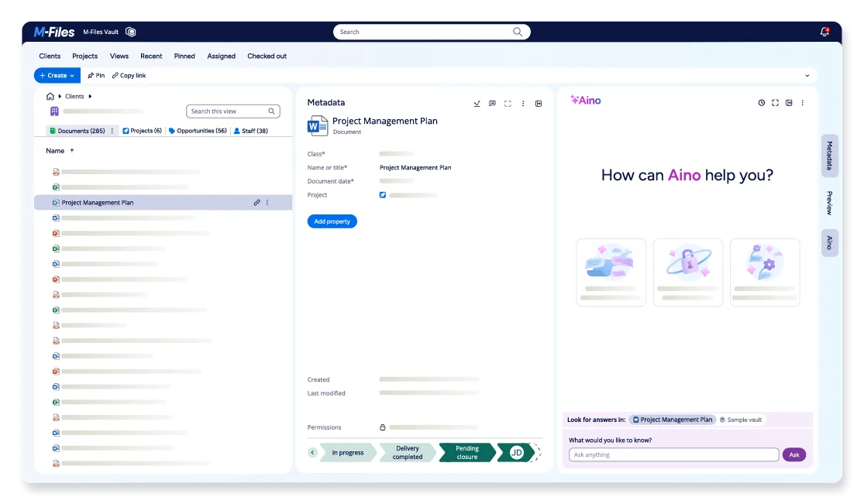Select Project Management Plan answer scope

(671, 420)
